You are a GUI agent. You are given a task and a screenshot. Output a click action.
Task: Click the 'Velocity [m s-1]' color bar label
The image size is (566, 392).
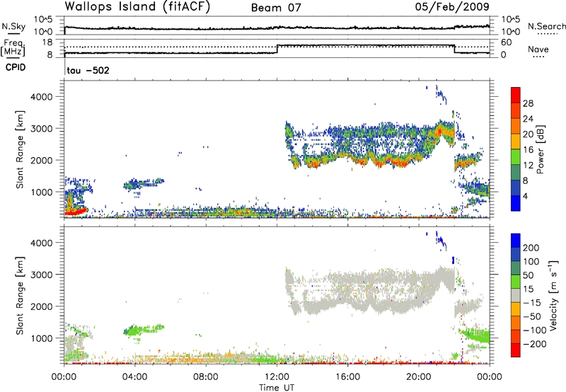tap(553, 295)
